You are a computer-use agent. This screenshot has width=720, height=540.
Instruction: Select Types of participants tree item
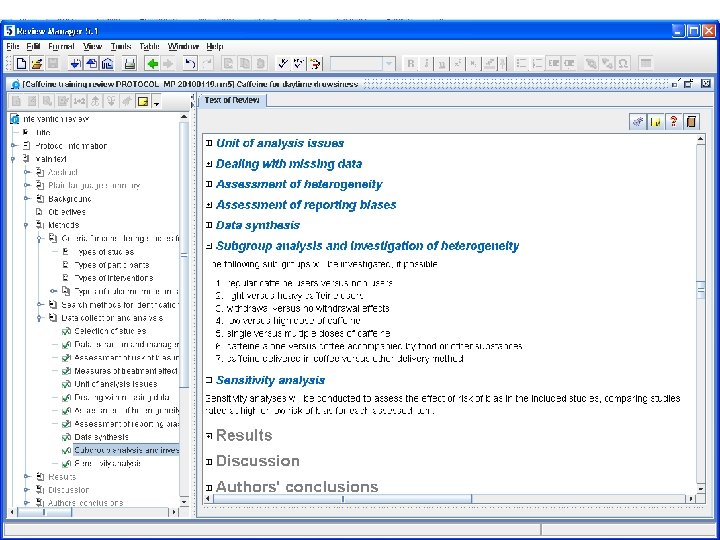pos(112,265)
